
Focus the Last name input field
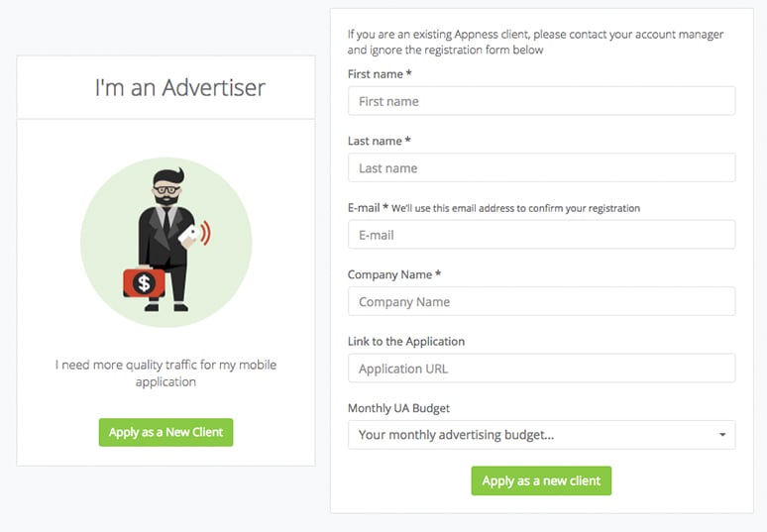(x=541, y=168)
